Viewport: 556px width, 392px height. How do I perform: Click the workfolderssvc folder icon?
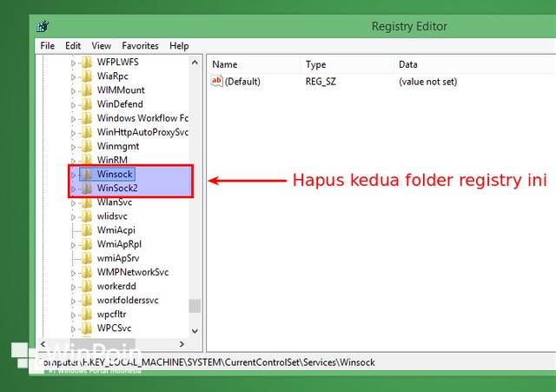pyautogui.click(x=87, y=300)
